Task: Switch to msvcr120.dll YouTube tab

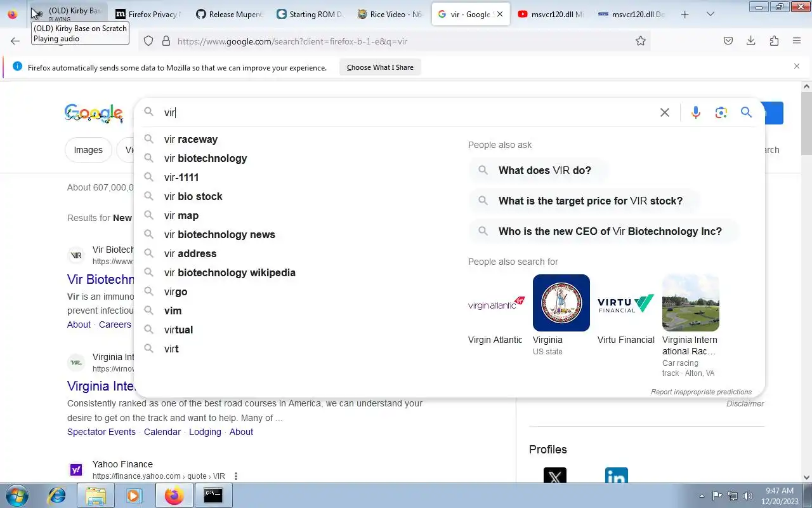Action: pos(551,14)
